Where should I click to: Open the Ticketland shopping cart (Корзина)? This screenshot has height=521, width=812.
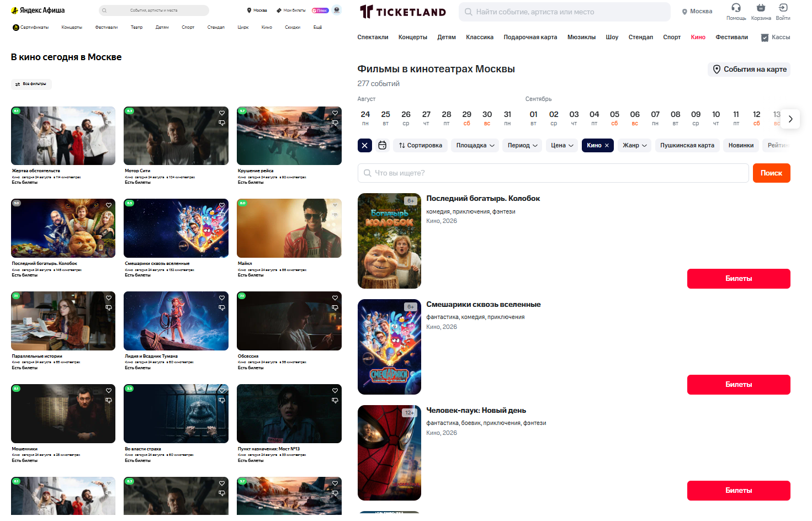761,8
